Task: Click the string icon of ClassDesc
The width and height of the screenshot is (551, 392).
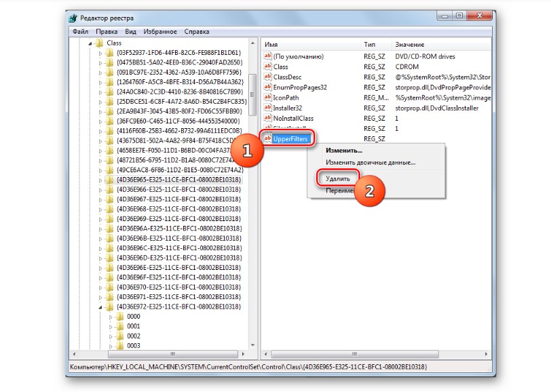Action: [268, 77]
